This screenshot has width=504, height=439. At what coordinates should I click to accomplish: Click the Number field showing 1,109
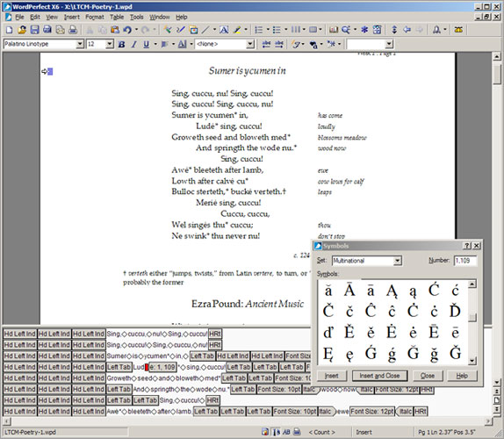tap(465, 261)
